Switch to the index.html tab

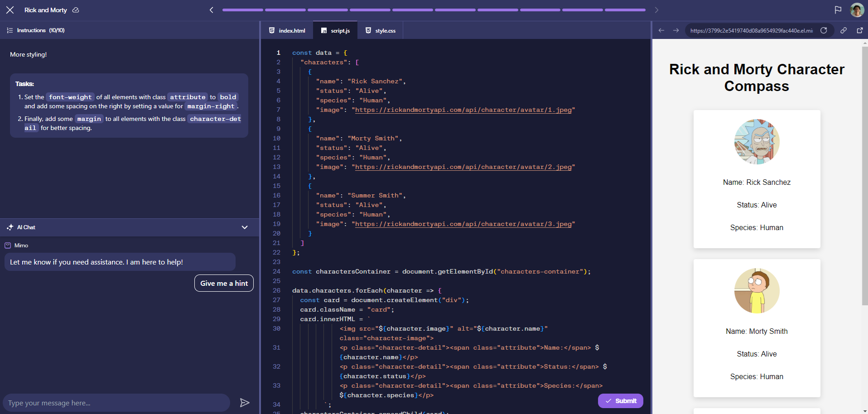287,30
